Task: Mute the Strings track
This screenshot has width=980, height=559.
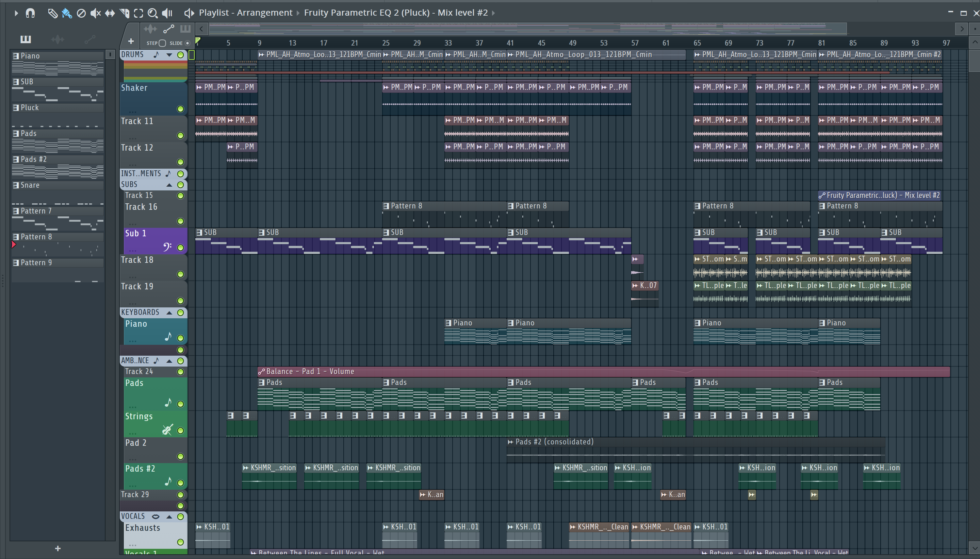Action: (x=180, y=430)
